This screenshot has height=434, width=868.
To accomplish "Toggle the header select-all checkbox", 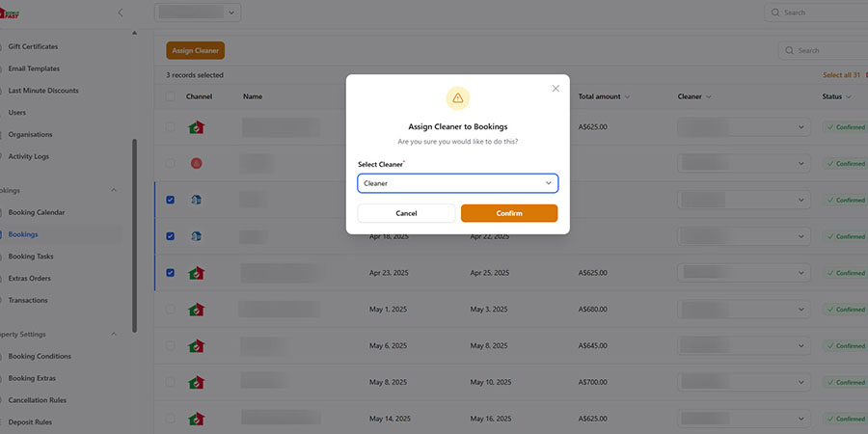I will point(171,96).
